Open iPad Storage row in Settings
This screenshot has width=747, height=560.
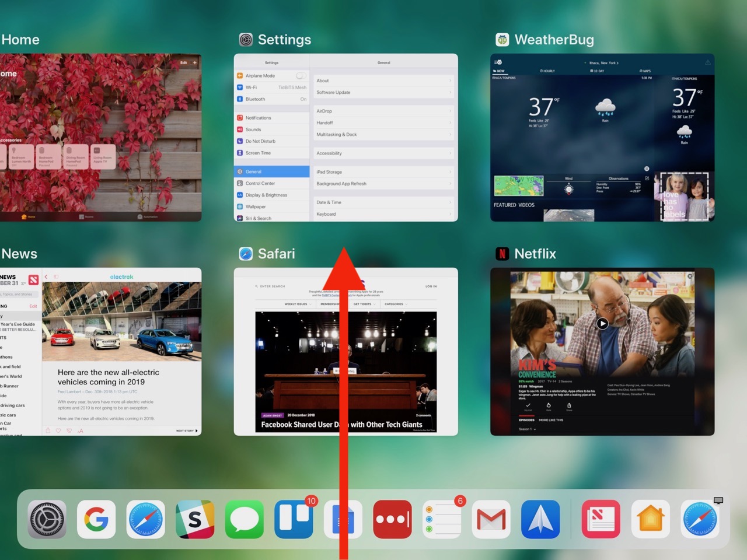point(383,171)
